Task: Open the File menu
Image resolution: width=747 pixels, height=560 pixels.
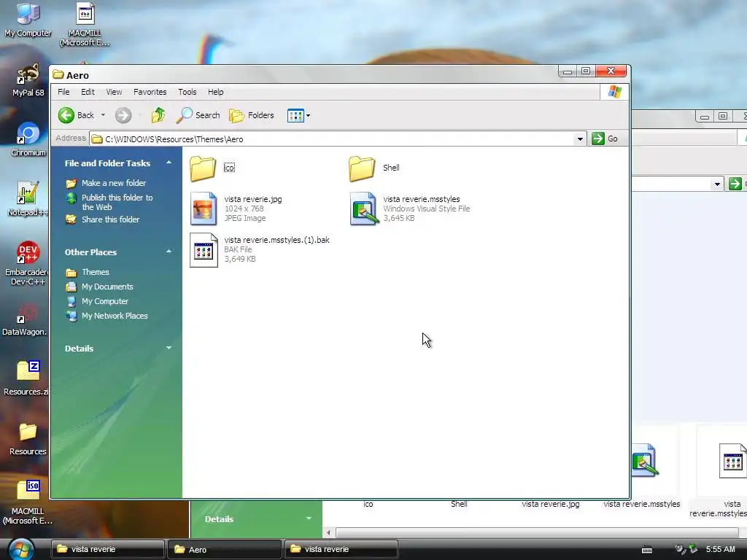Action: pyautogui.click(x=63, y=92)
